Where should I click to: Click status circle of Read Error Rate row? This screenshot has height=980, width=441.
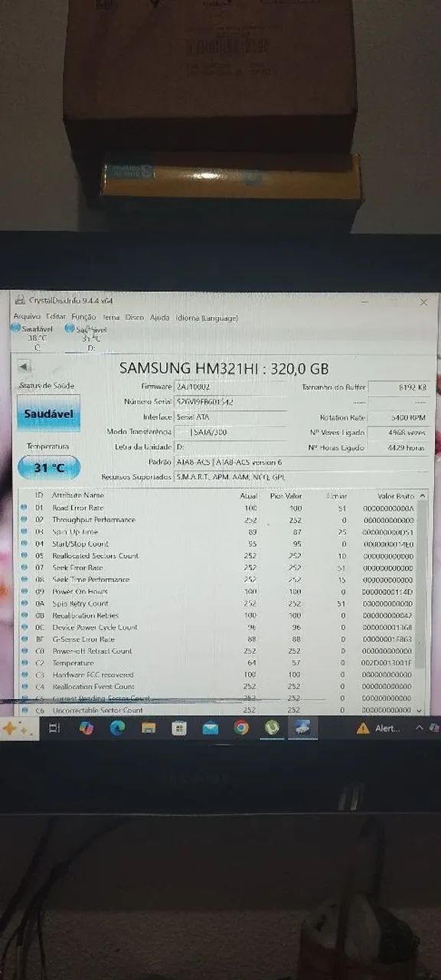[x=23, y=508]
